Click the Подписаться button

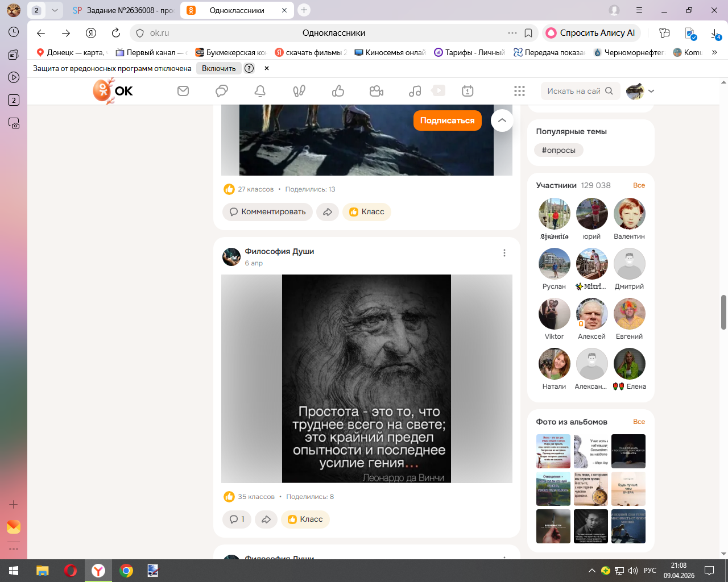448,120
